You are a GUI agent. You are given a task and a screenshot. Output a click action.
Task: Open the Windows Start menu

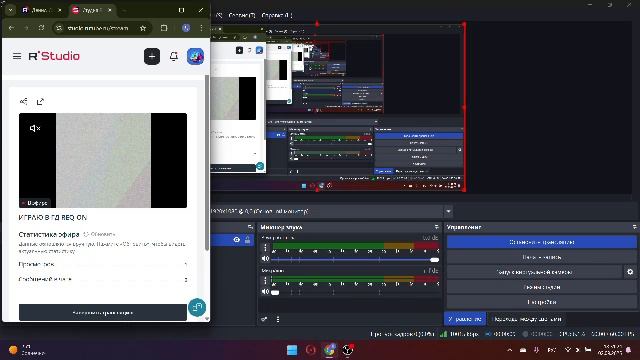[292, 350]
